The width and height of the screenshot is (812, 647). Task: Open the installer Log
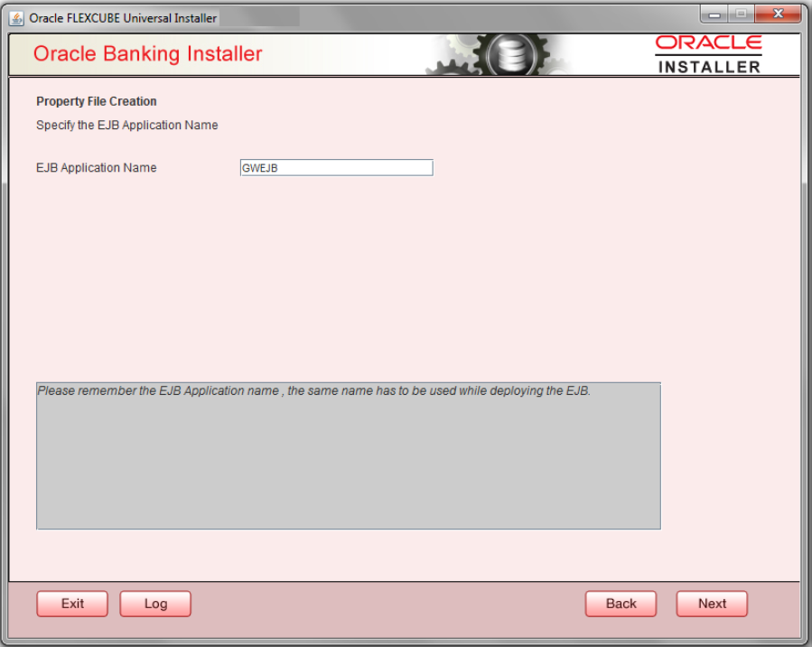pyautogui.click(x=154, y=603)
